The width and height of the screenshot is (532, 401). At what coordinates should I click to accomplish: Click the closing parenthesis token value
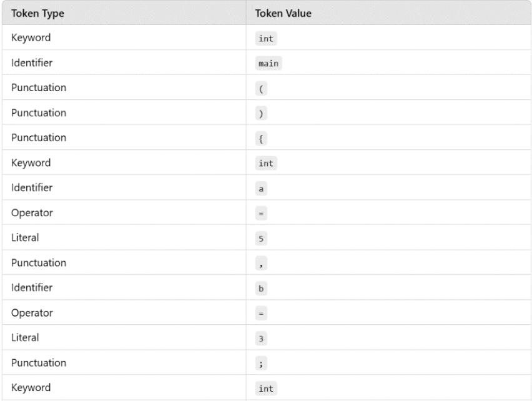[x=261, y=114]
